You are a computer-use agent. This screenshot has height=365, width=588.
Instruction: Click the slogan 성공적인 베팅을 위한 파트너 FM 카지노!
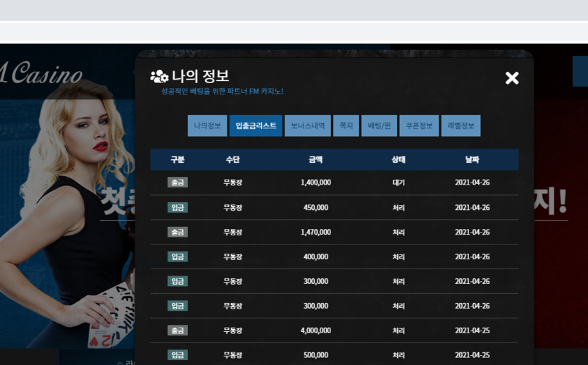click(x=222, y=91)
